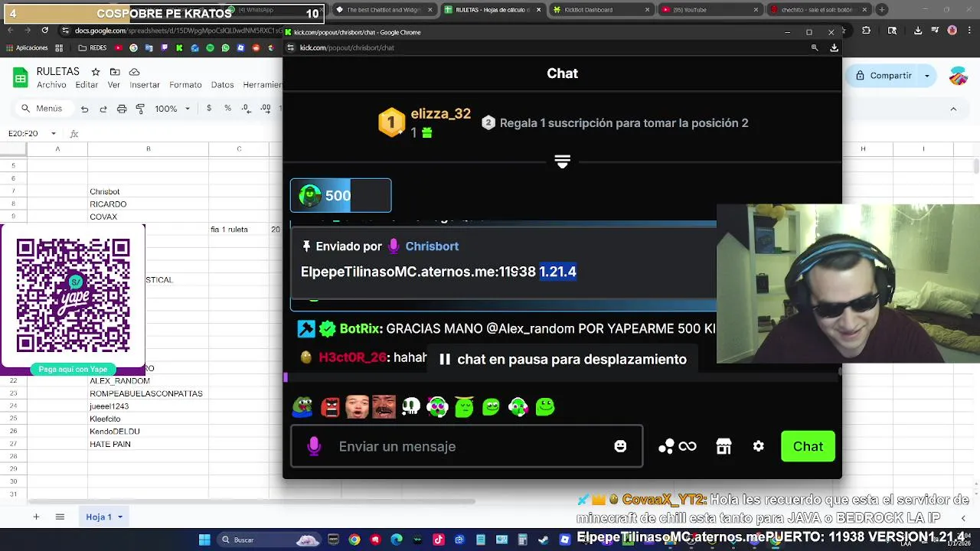Click decrease decimal places in Sheets toolbar

pos(247,109)
